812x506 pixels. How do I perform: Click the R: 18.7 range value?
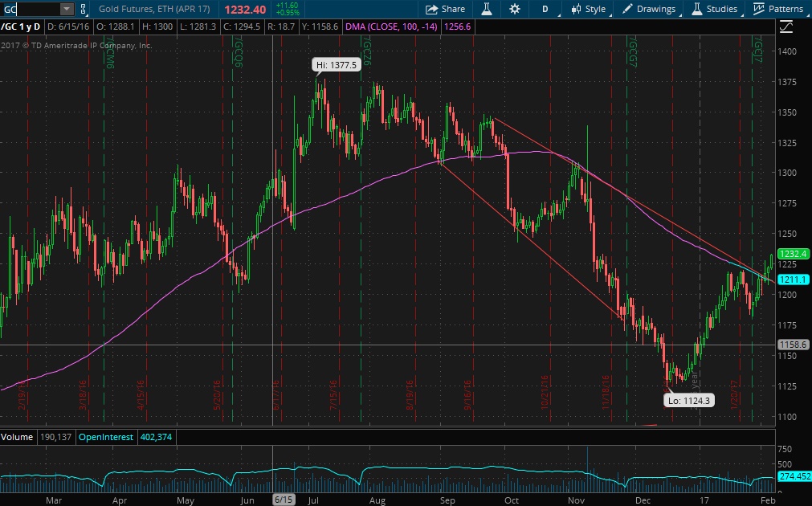281,27
